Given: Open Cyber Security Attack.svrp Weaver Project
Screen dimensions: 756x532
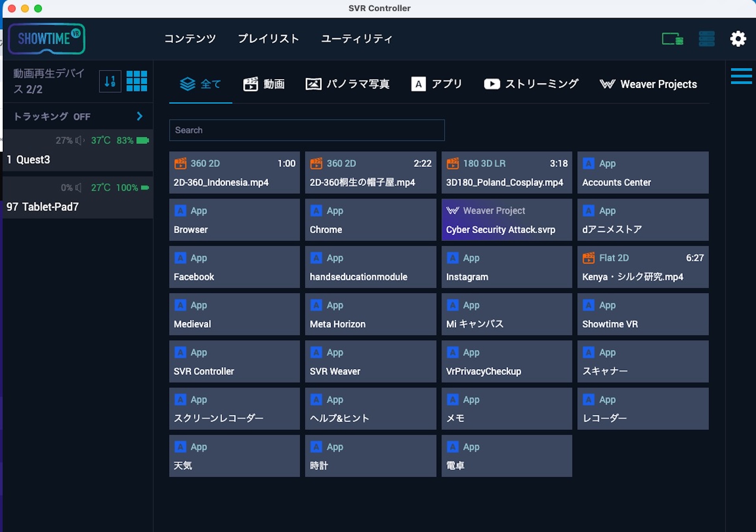Looking at the screenshot, I should pos(507,220).
